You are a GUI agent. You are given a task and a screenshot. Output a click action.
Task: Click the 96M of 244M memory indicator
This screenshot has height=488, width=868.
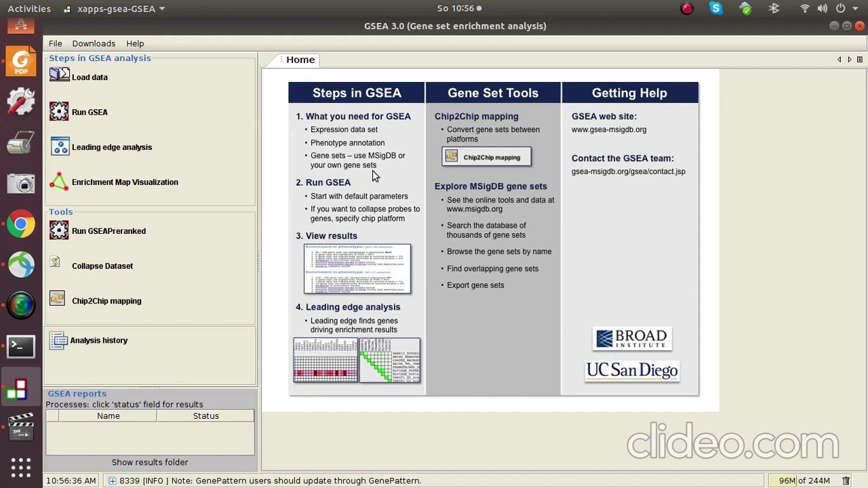coord(804,481)
